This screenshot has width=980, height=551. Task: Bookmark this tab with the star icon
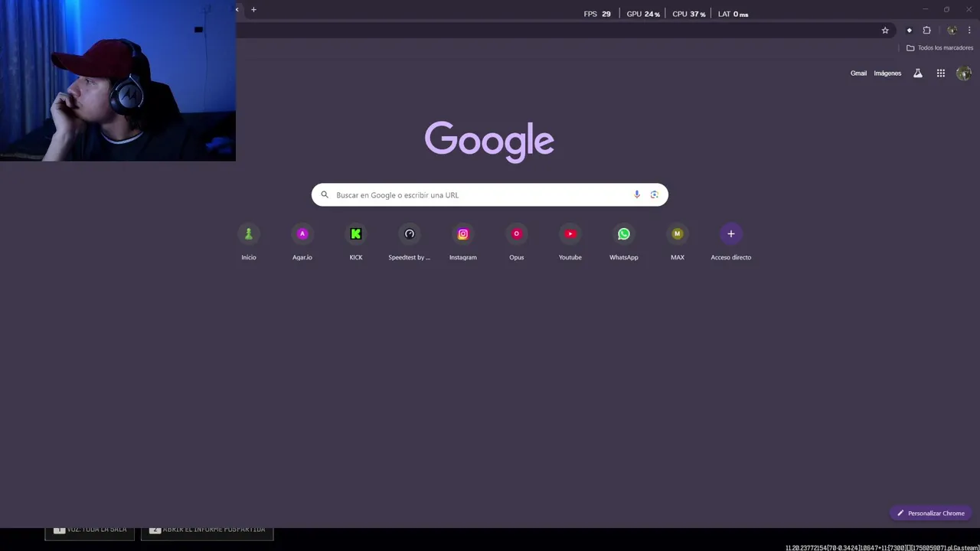(x=885, y=31)
